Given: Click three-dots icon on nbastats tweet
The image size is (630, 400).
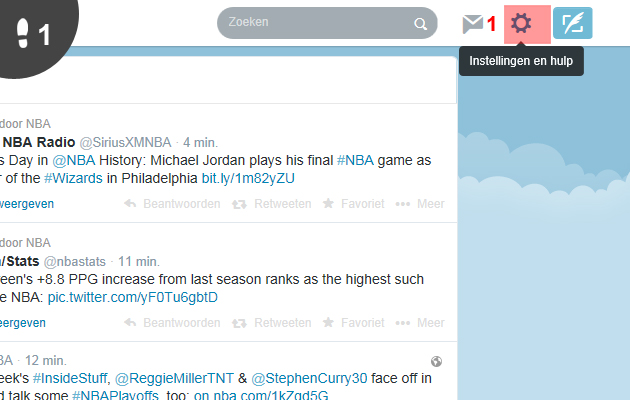Looking at the screenshot, I should click(x=403, y=323).
